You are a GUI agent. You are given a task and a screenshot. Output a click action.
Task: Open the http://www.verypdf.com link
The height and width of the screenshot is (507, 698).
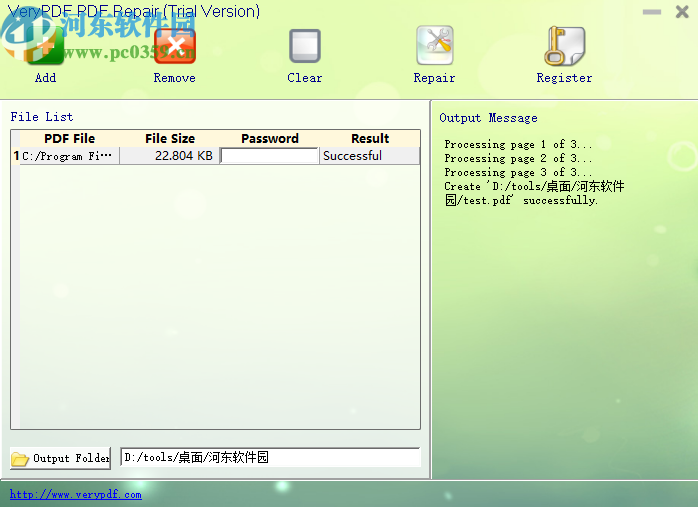click(x=76, y=495)
